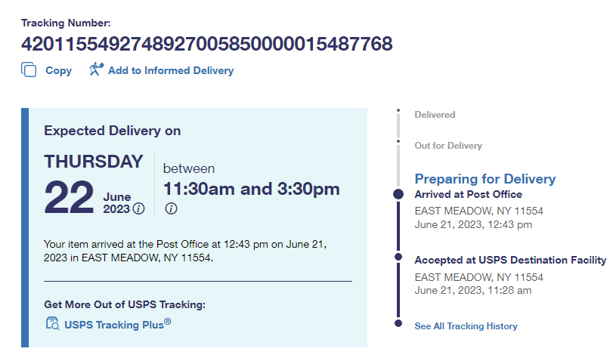This screenshot has width=613, height=364.
Task: Open info icon beside June 2023
Action: [x=138, y=209]
